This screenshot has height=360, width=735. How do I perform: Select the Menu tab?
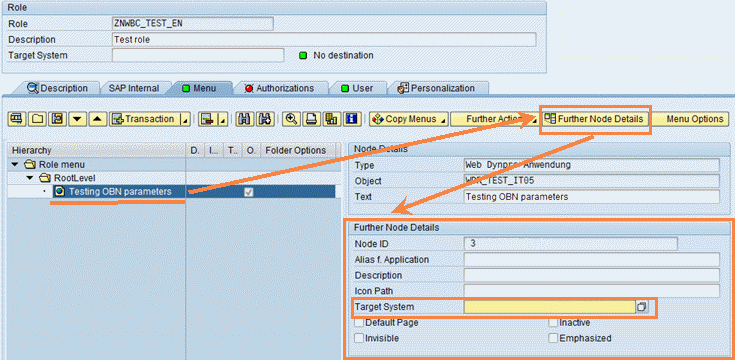pyautogui.click(x=201, y=88)
